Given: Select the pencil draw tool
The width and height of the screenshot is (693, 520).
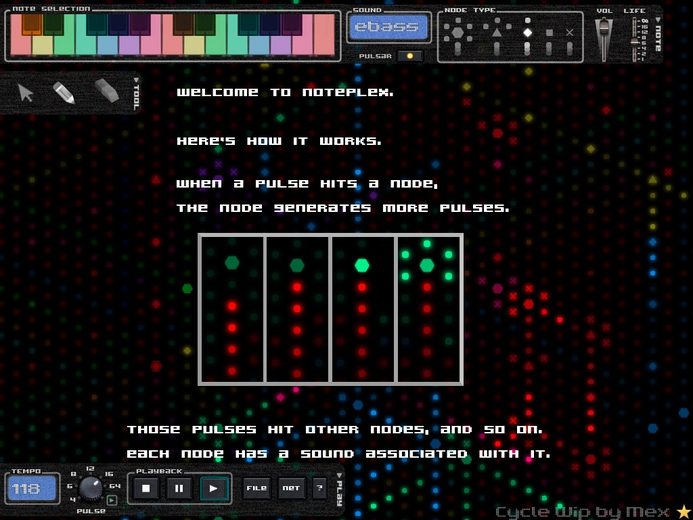Looking at the screenshot, I should point(64,93).
